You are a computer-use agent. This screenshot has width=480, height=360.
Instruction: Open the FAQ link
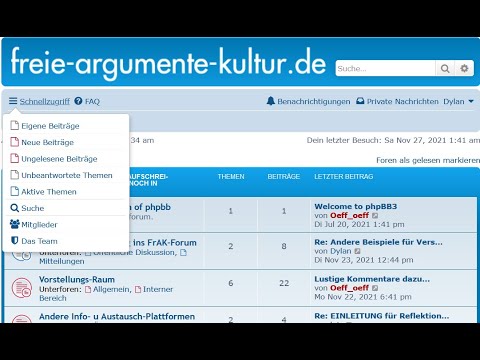(92, 101)
